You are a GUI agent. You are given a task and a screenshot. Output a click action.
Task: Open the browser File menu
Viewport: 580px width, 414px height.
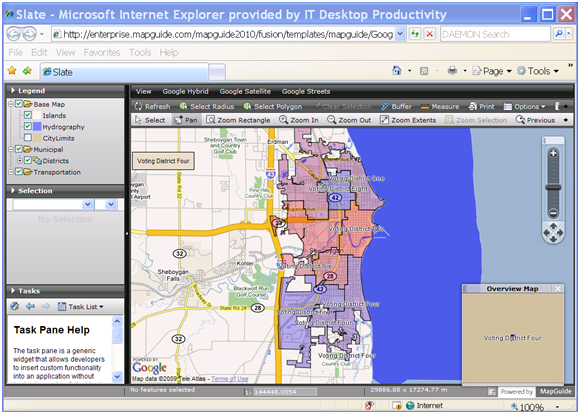coord(16,53)
